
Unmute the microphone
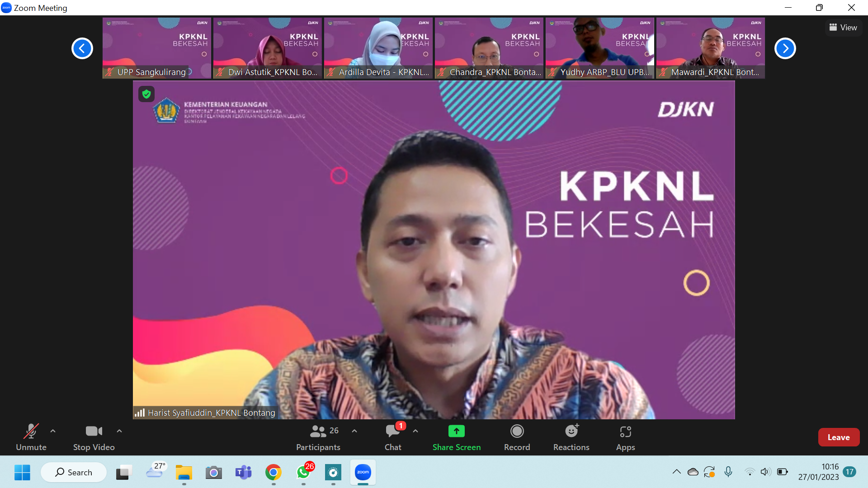click(31, 437)
